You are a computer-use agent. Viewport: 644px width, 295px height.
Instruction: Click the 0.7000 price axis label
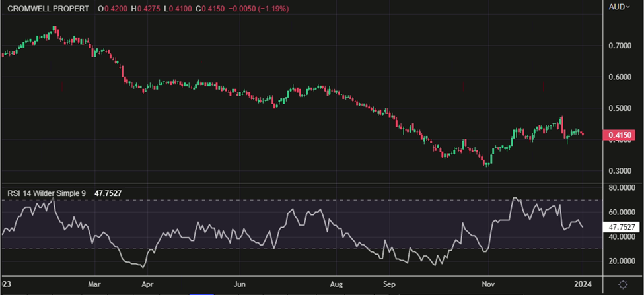[x=619, y=45]
